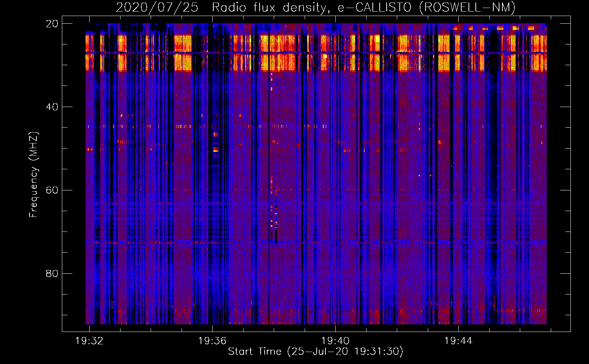Viewport: 589px width, 364px height.
Task: Click the plot title "2020/07/25 Radio flux density, e-CALLISTO (ROSWELL-NM)"
Action: pyautogui.click(x=316, y=7)
